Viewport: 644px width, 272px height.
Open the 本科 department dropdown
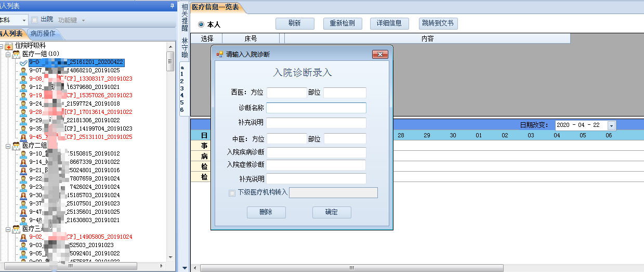[x=24, y=20]
